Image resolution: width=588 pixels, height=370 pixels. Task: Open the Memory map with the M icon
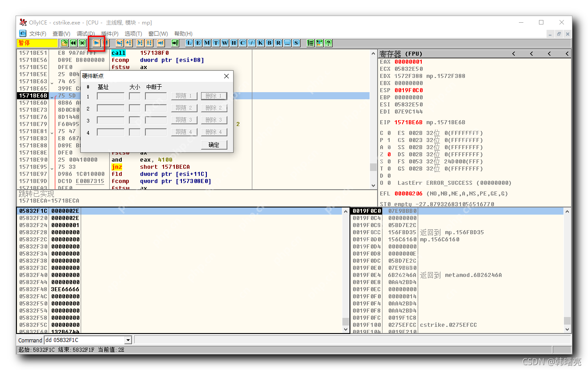[206, 43]
